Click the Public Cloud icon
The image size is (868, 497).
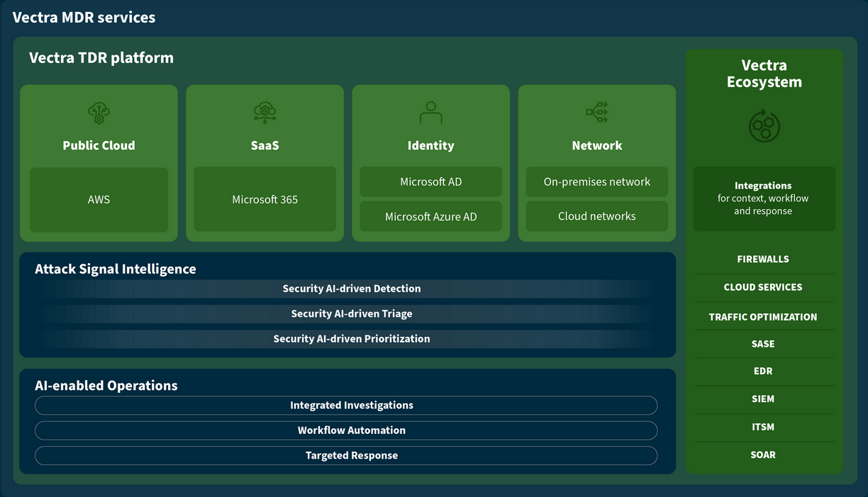(99, 113)
